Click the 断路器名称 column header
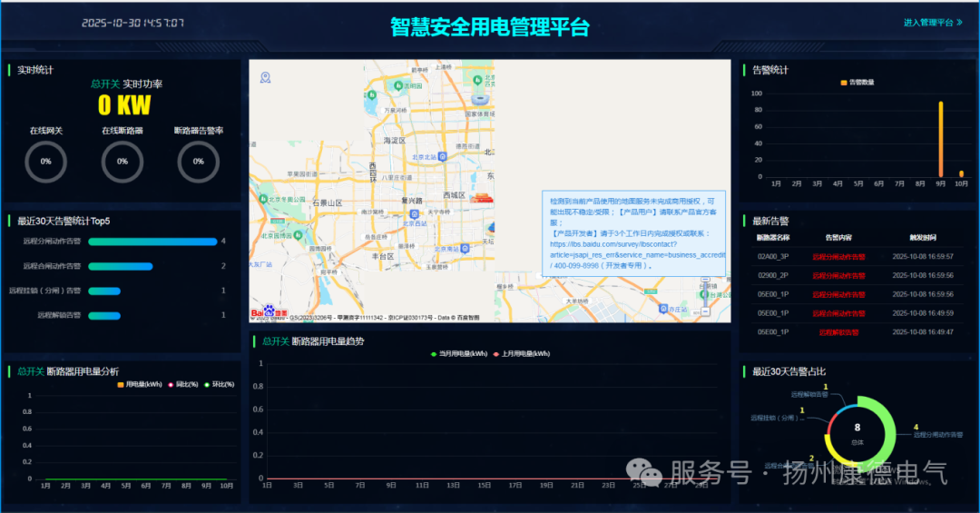The width and height of the screenshot is (980, 513). click(773, 238)
